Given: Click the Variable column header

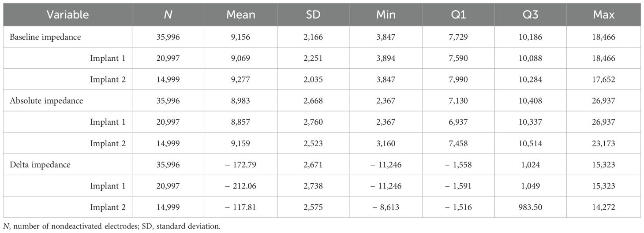Looking at the screenshot, I should click(67, 15).
